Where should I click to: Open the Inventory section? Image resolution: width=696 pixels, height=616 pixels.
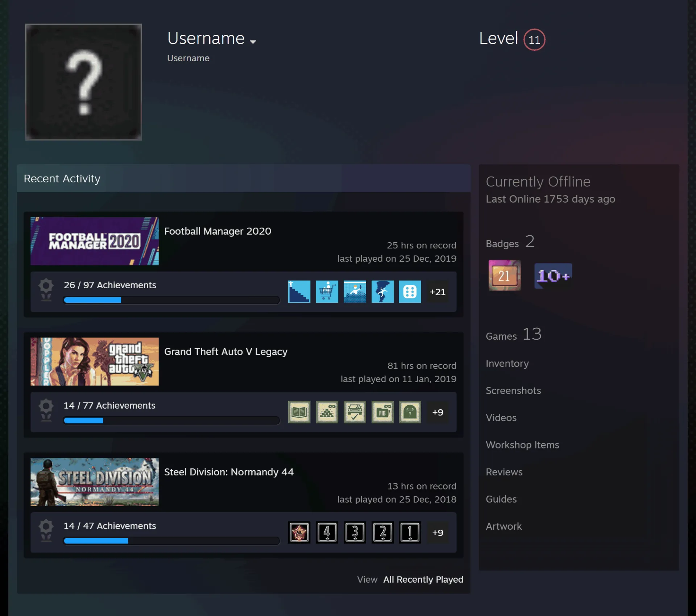[507, 363]
